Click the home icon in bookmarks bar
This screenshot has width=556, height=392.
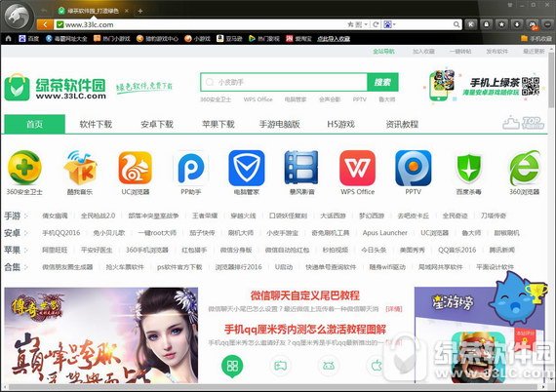click(9, 38)
